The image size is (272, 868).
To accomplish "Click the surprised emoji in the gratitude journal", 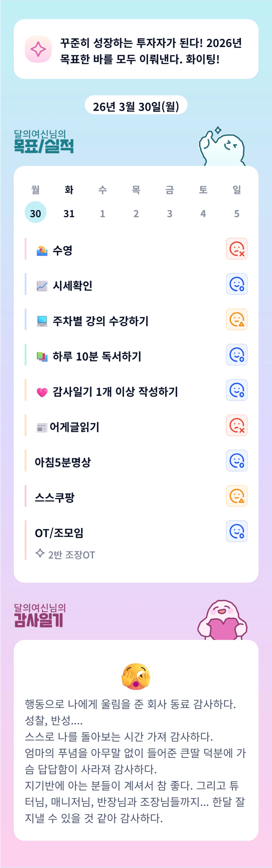I will point(136,676).
